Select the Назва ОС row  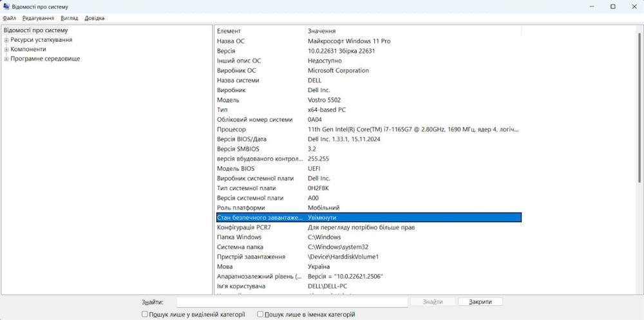point(369,41)
